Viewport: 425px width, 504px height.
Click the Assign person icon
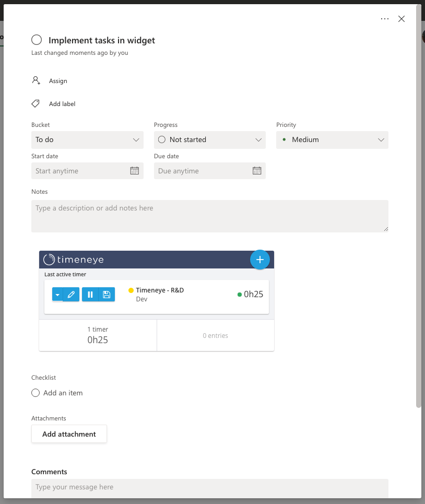point(36,80)
